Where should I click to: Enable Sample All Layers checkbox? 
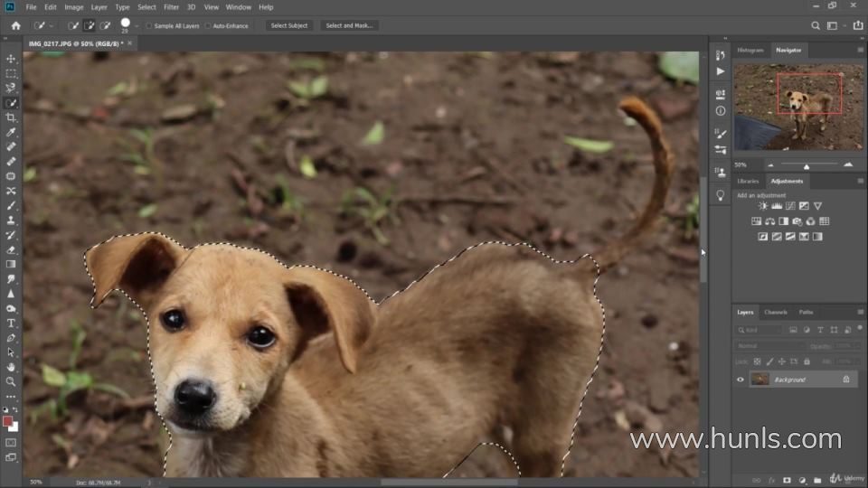click(x=149, y=25)
